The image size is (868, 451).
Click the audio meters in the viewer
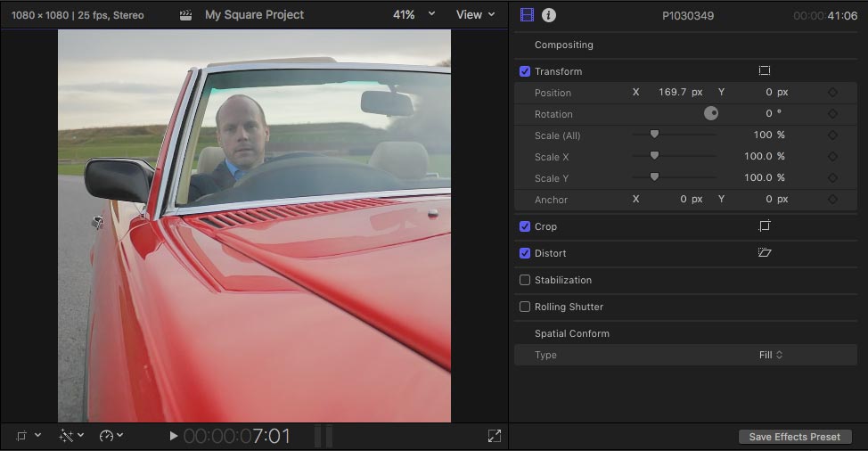click(x=323, y=436)
